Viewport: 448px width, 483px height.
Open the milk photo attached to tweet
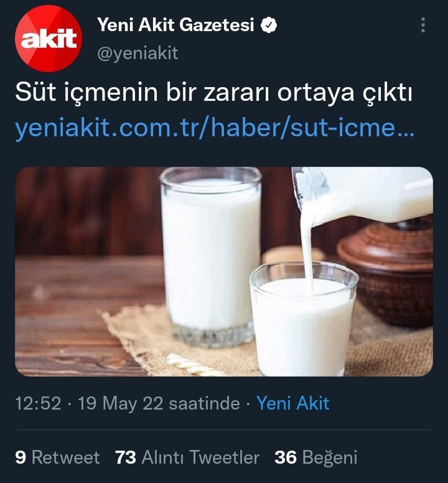[x=224, y=271]
